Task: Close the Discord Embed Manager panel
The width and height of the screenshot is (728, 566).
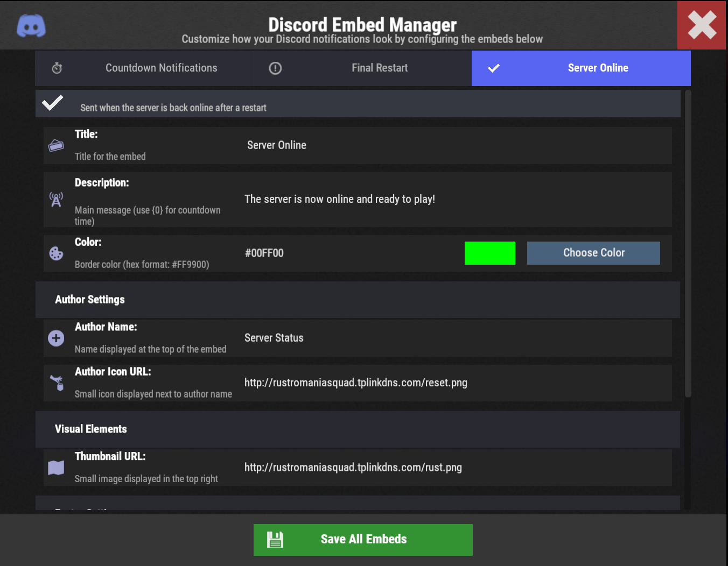Action: 702,25
